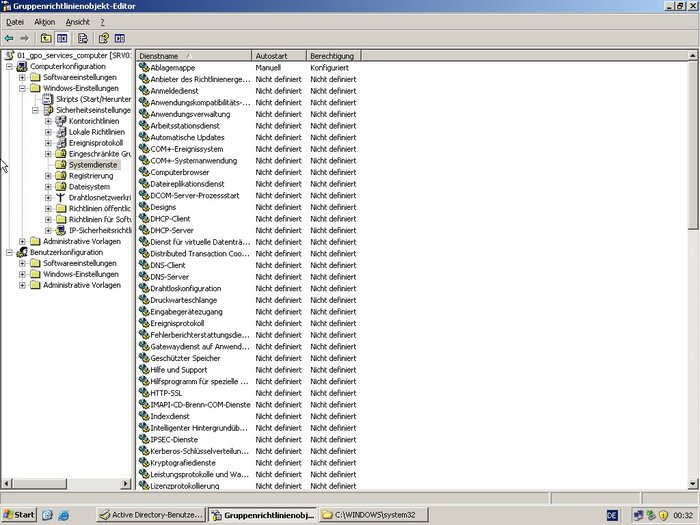The width and height of the screenshot is (700, 525).
Task: Expand the Registrierung node
Action: (x=48, y=176)
